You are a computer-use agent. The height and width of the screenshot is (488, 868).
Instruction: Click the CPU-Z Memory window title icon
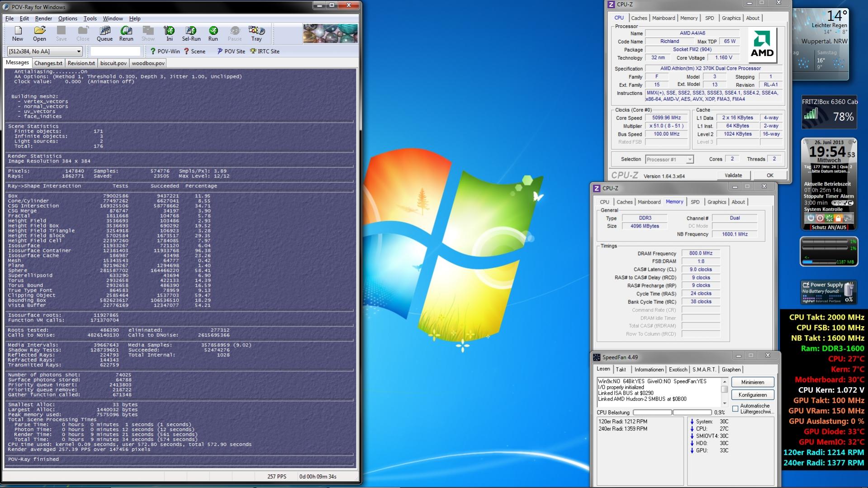(x=597, y=188)
